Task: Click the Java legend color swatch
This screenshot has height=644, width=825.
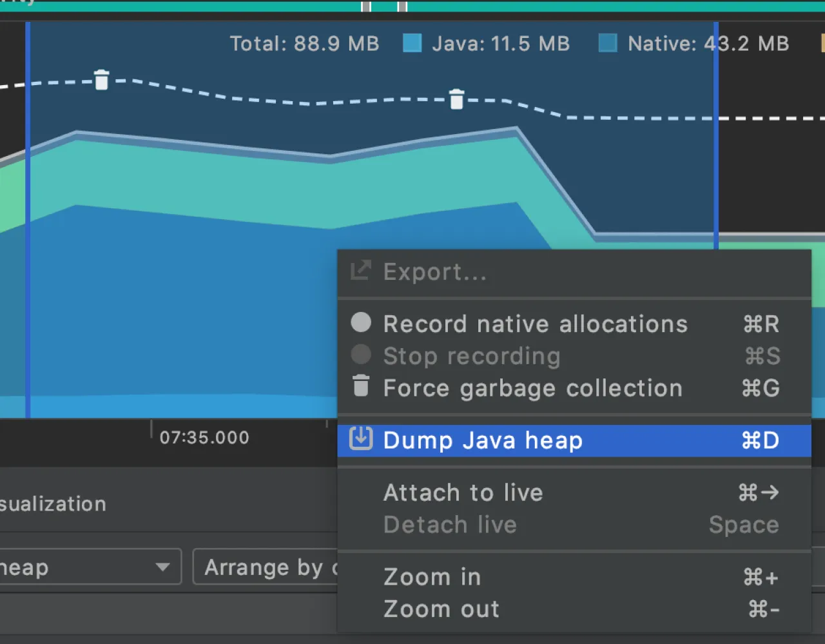Action: pos(412,43)
